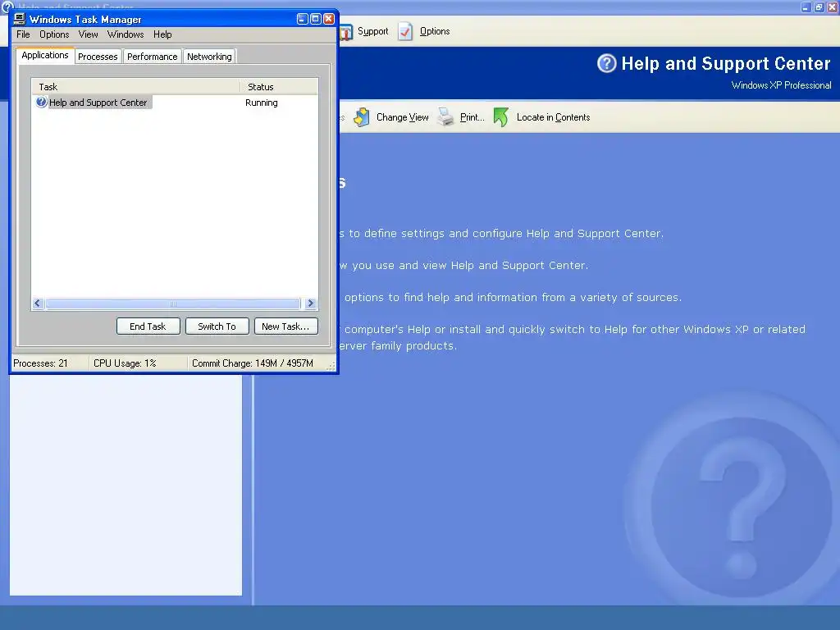Screen dimensions: 840x630
Task: Sort by the Task column header
Action: tap(135, 87)
